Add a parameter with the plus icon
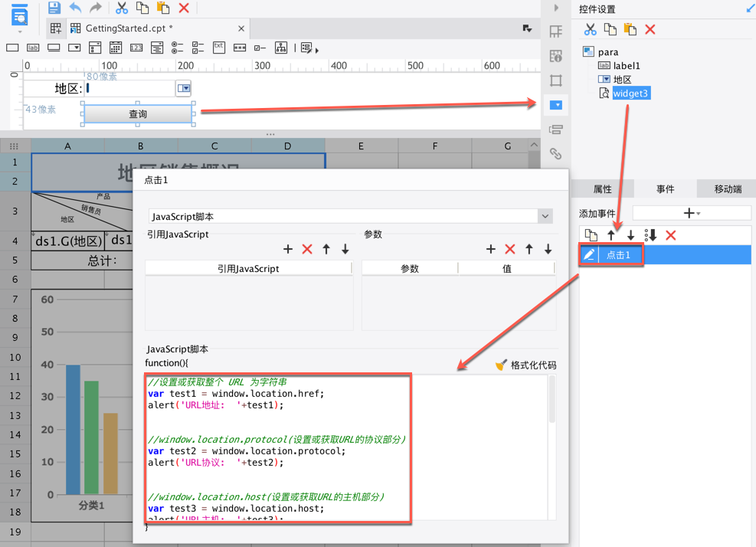 tap(491, 249)
